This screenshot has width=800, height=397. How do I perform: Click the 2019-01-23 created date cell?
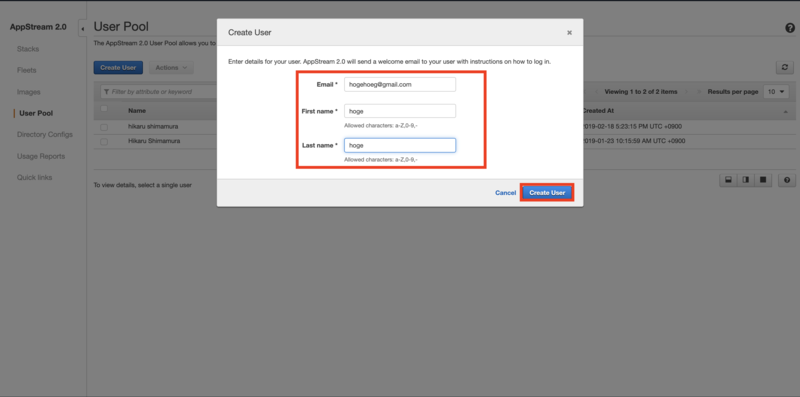pos(634,141)
